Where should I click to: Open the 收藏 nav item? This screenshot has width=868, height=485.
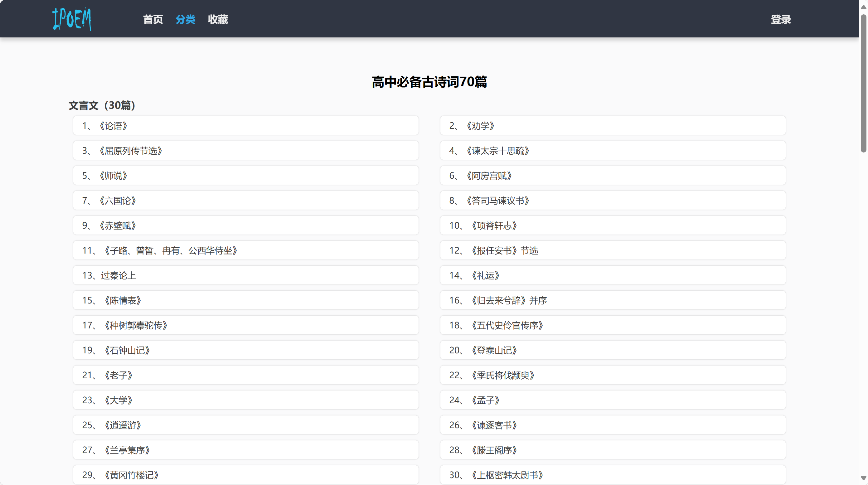pyautogui.click(x=218, y=20)
